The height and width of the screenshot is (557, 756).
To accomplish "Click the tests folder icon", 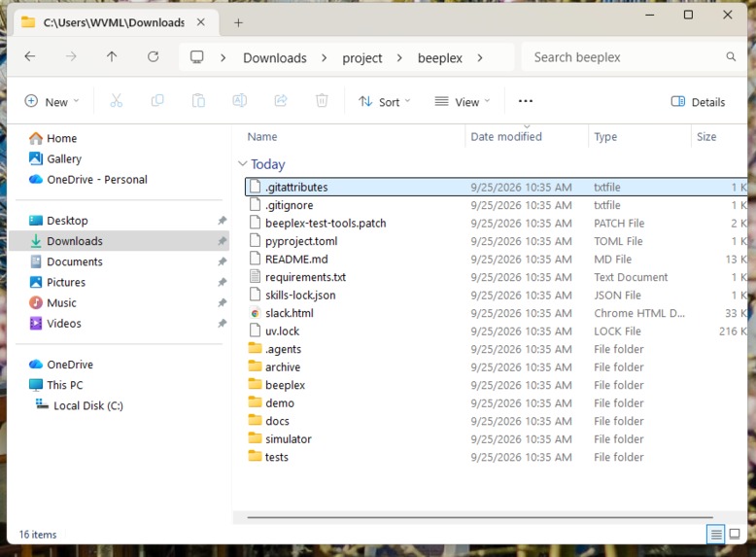I will pos(255,456).
